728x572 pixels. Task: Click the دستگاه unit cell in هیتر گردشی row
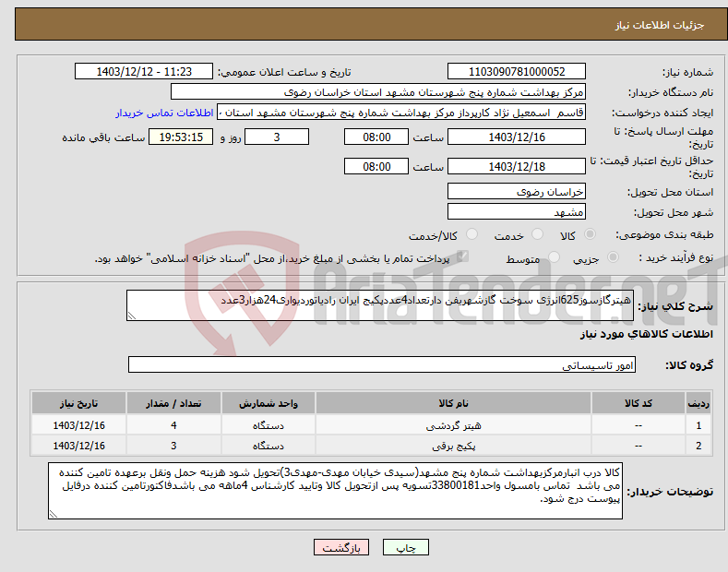point(269,425)
